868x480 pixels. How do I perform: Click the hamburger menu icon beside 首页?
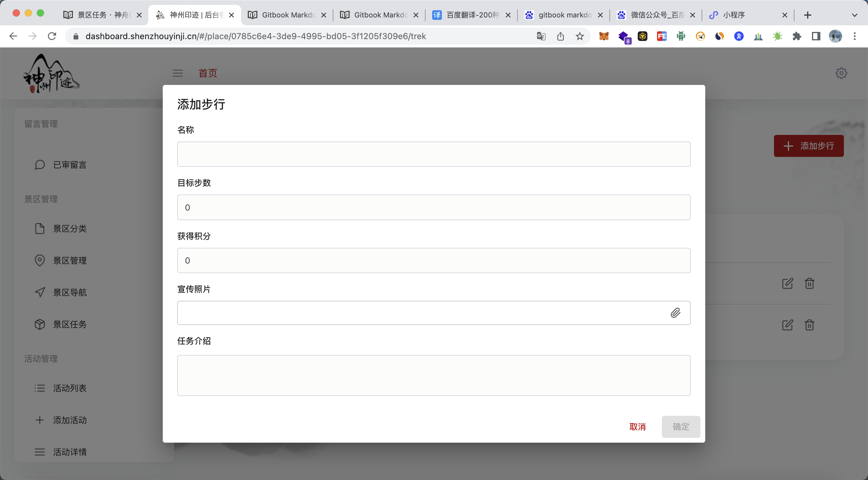[x=178, y=73]
